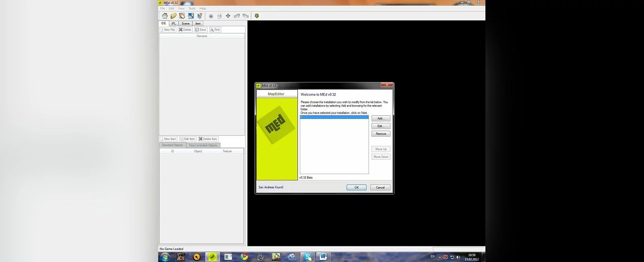Click the Save button in IDE panel
644x262 pixels.
[200, 30]
